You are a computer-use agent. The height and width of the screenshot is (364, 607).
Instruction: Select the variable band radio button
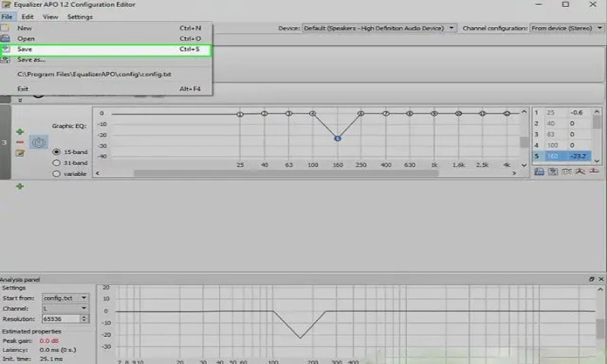coord(56,174)
